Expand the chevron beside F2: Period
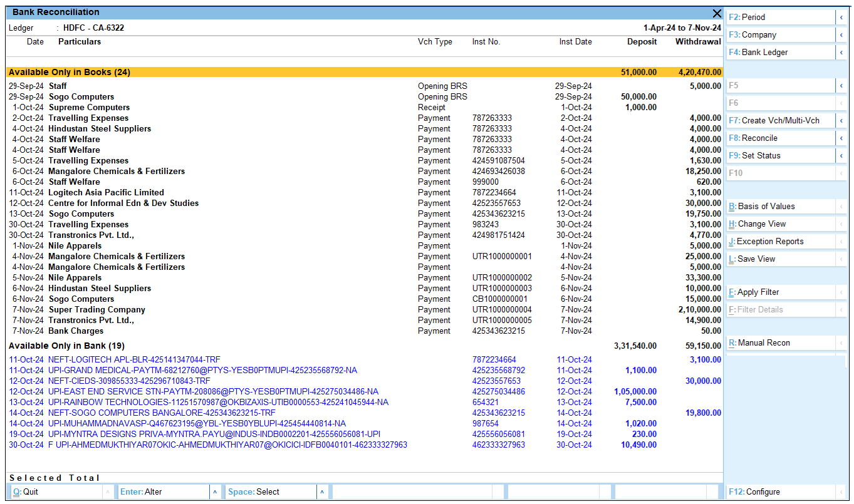 tap(841, 18)
